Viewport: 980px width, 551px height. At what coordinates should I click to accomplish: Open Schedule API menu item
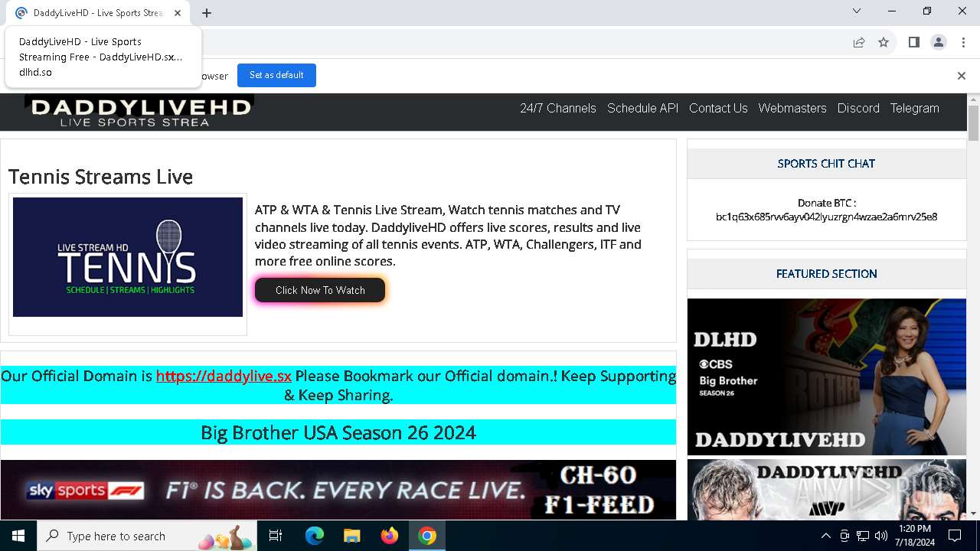click(x=643, y=108)
